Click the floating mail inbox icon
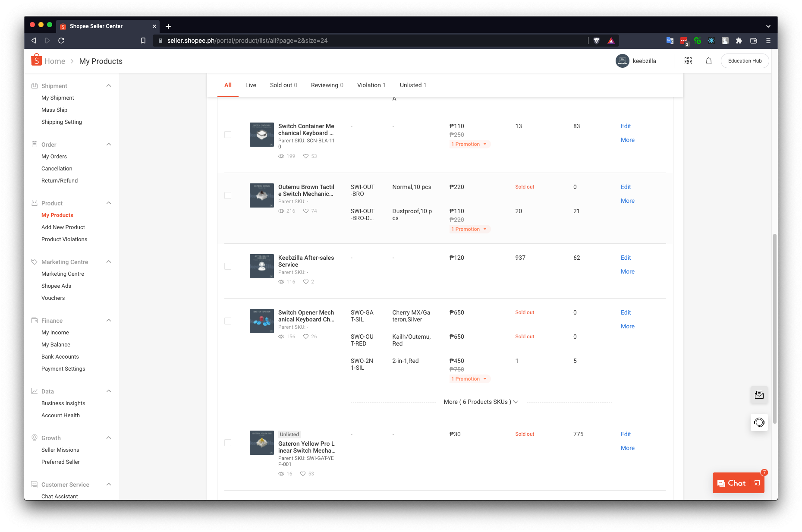802x532 pixels. click(759, 395)
